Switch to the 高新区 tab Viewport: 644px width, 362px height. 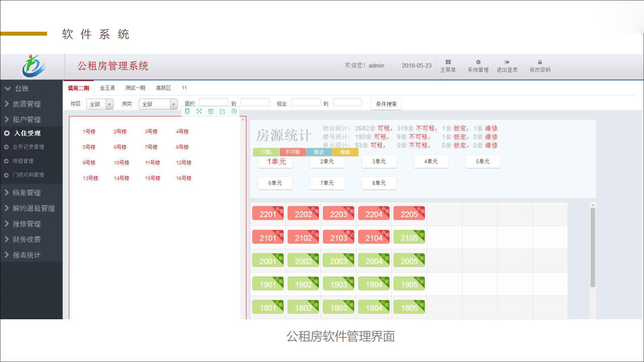point(164,88)
